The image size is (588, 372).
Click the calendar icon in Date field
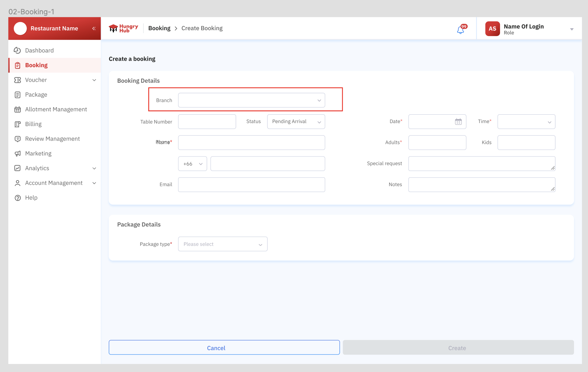coord(458,122)
